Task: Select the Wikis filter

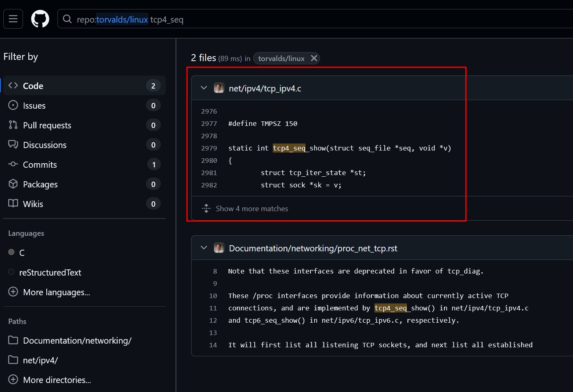Action: 84,204
